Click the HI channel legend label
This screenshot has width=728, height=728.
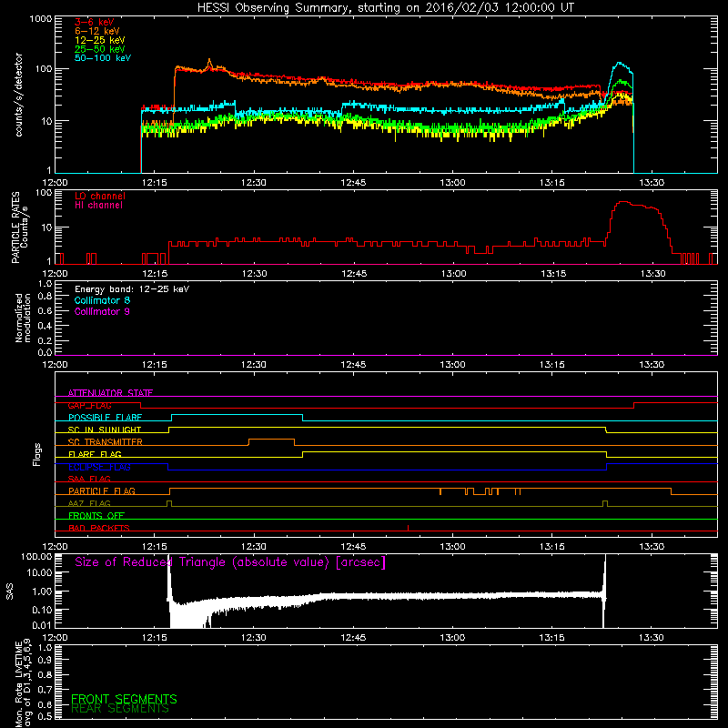click(x=98, y=206)
